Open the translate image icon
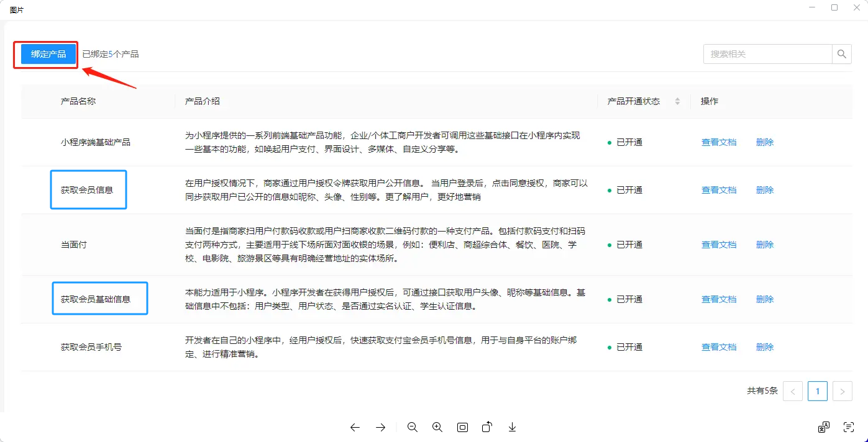This screenshot has height=442, width=868. 823,427
